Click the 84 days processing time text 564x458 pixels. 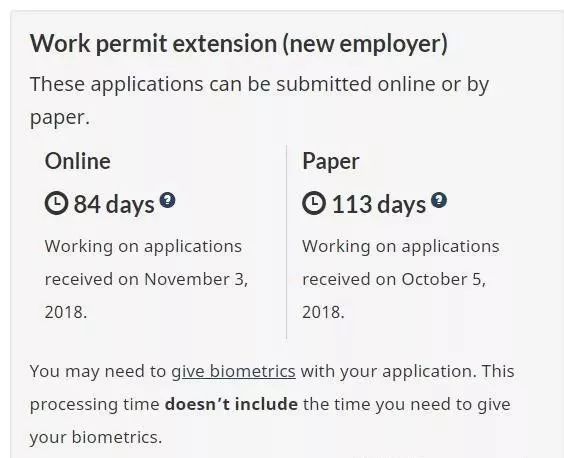(114, 204)
